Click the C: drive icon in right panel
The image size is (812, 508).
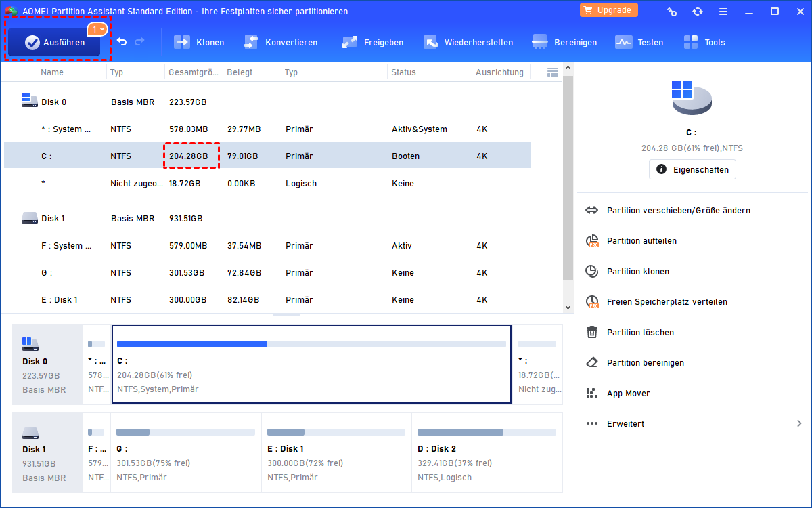[x=692, y=98]
